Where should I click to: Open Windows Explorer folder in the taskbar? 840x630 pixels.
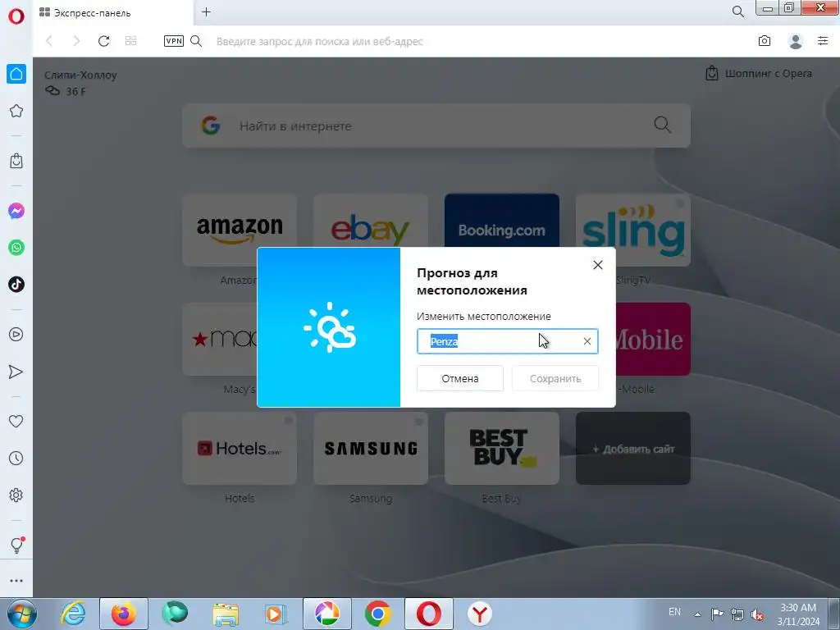(x=226, y=614)
